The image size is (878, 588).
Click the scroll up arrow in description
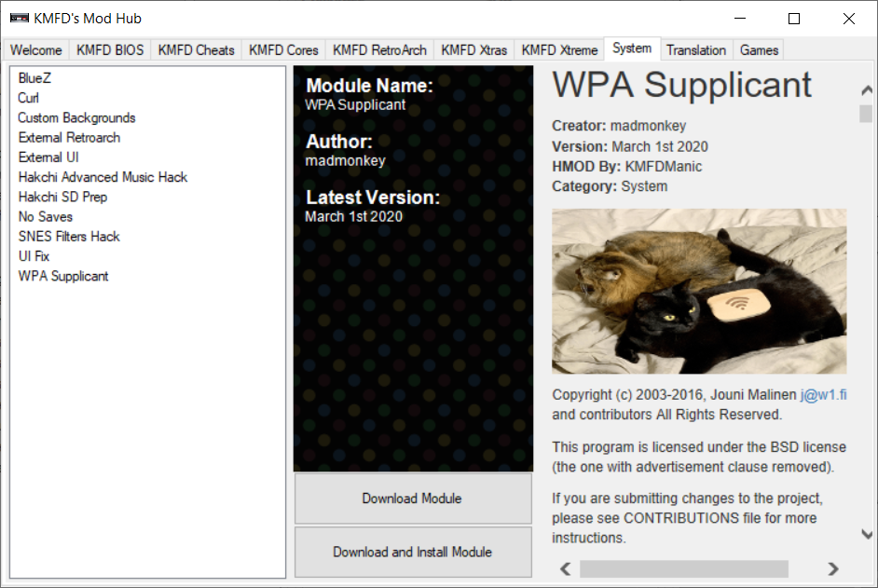point(867,89)
